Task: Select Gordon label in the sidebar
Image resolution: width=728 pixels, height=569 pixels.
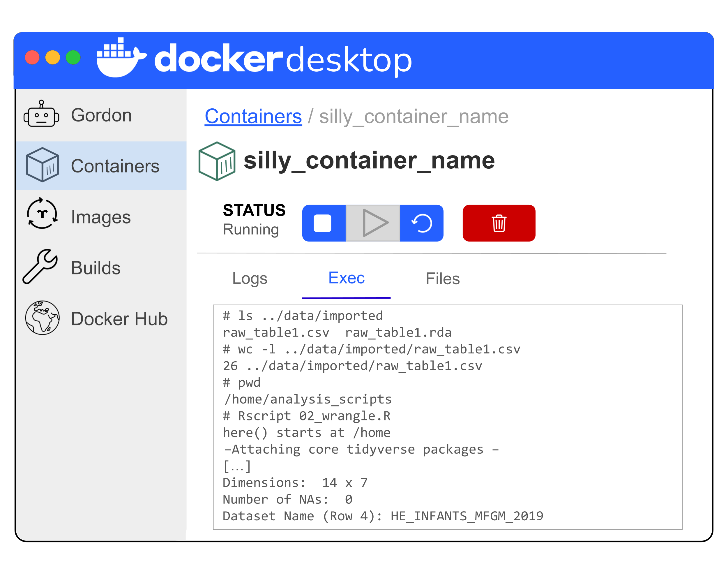Action: pyautogui.click(x=101, y=115)
